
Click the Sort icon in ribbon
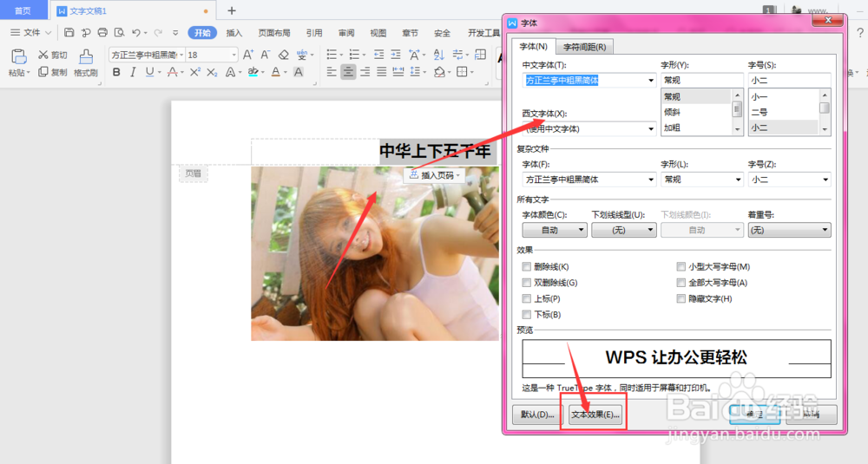tap(439, 54)
